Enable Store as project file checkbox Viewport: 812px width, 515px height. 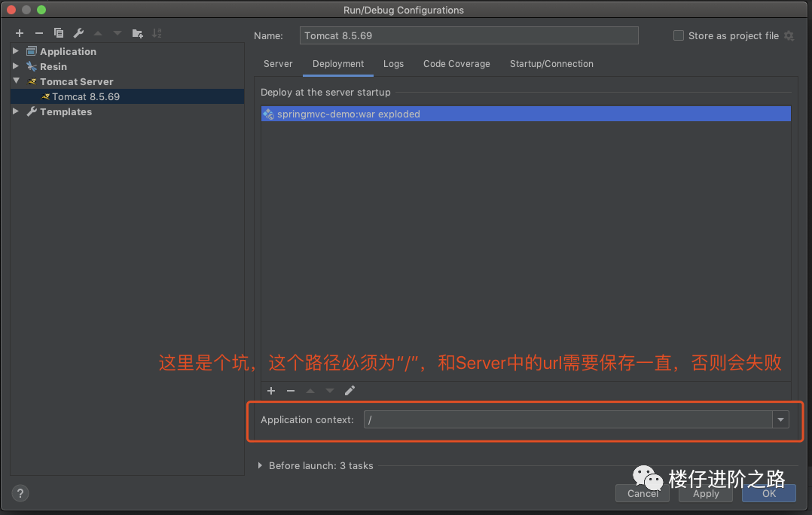679,35
